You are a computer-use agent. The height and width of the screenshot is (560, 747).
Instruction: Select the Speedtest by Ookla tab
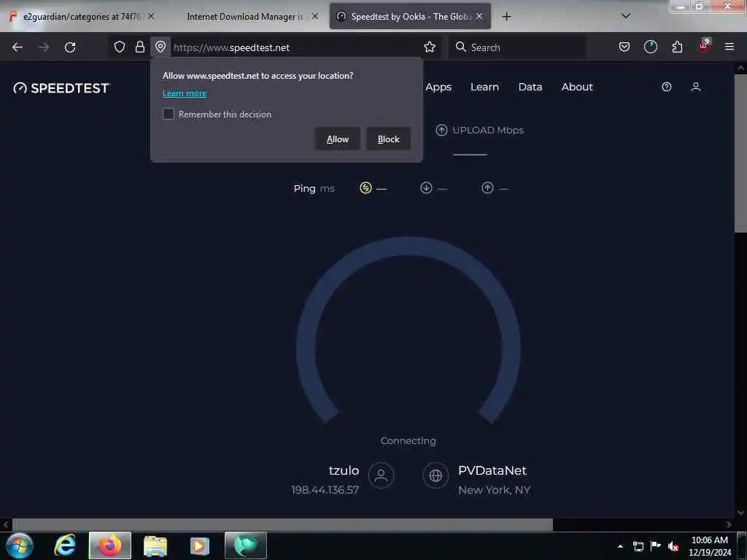coord(410,17)
